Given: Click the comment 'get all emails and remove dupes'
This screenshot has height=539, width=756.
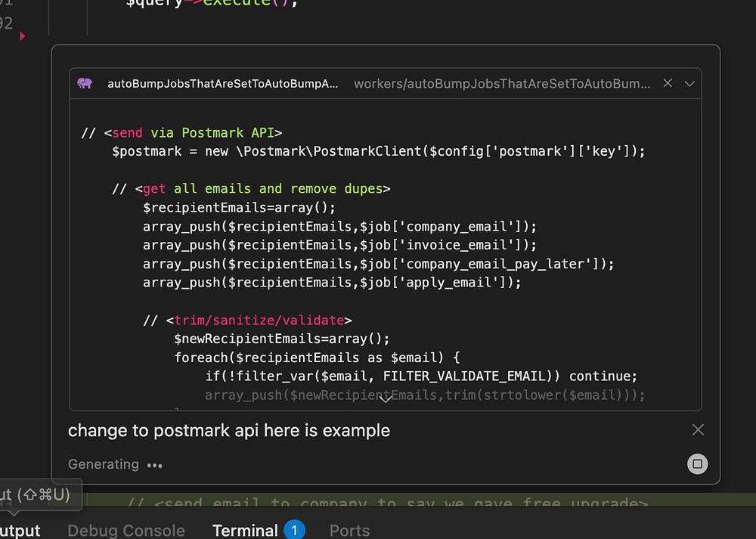Looking at the screenshot, I should point(262,188).
